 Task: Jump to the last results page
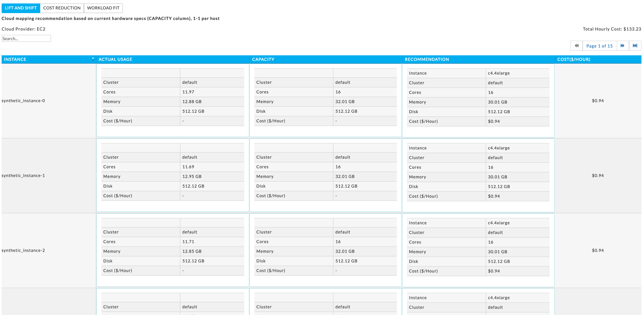click(635, 46)
